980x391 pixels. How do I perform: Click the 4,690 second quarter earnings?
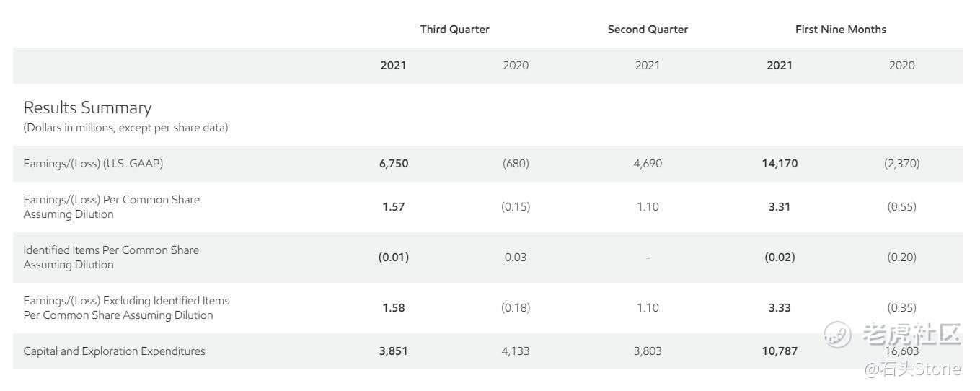point(648,164)
